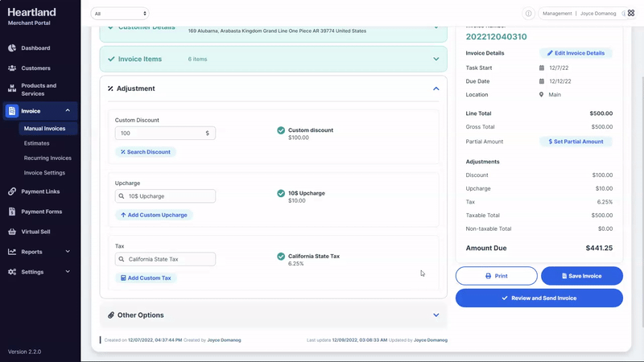Open Invoice Settings submenu item

point(44,173)
